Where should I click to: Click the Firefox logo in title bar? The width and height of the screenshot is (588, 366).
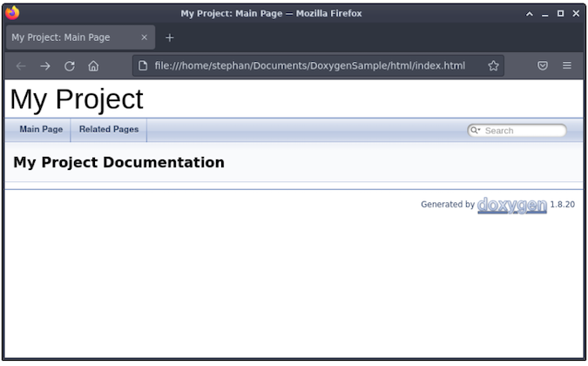point(11,13)
